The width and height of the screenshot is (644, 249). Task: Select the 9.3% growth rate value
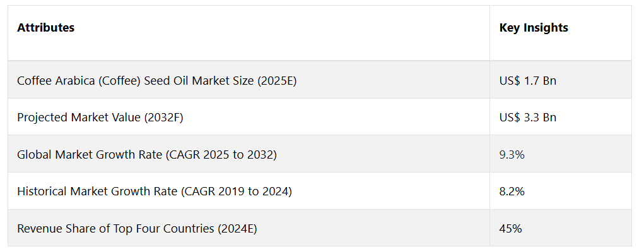[512, 155]
